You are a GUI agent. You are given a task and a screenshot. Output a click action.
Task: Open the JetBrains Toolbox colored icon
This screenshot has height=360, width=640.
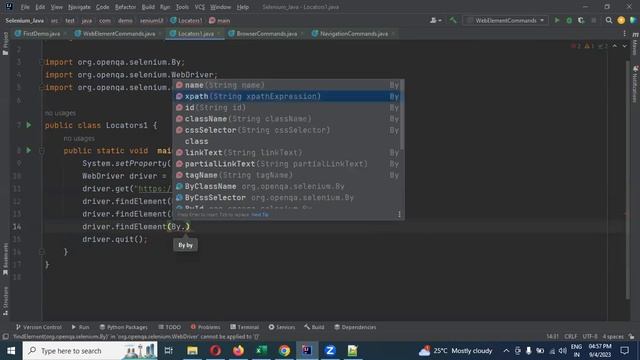pos(633,20)
